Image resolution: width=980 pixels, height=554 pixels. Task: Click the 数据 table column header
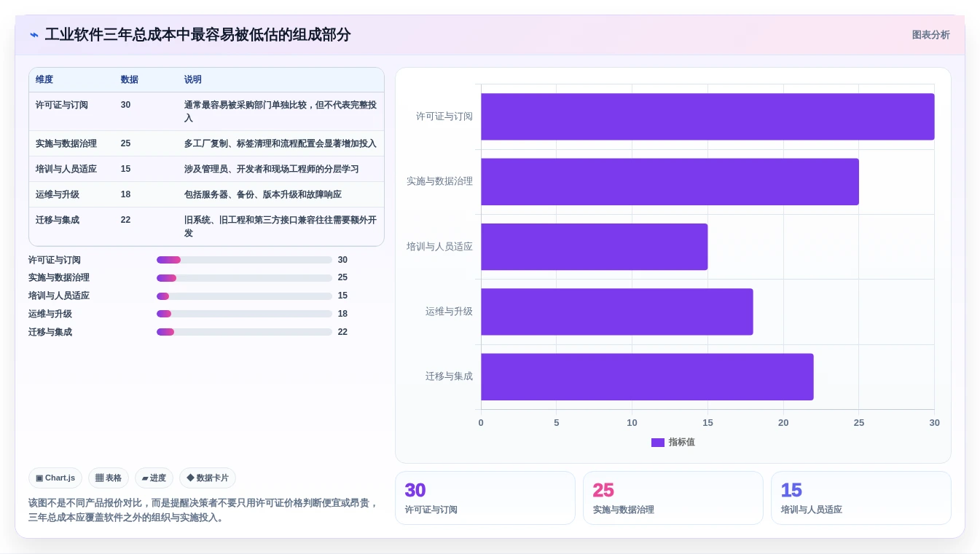click(x=130, y=79)
